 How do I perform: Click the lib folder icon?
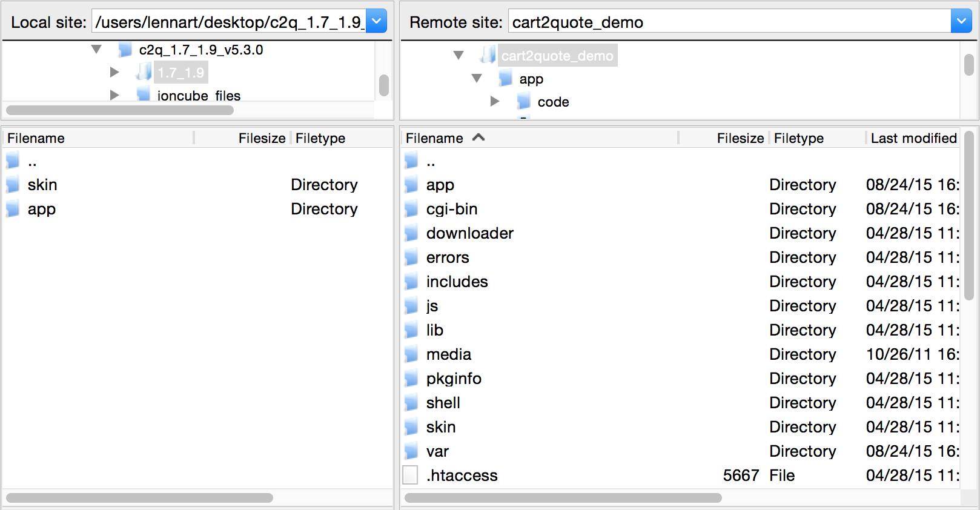[x=411, y=330]
